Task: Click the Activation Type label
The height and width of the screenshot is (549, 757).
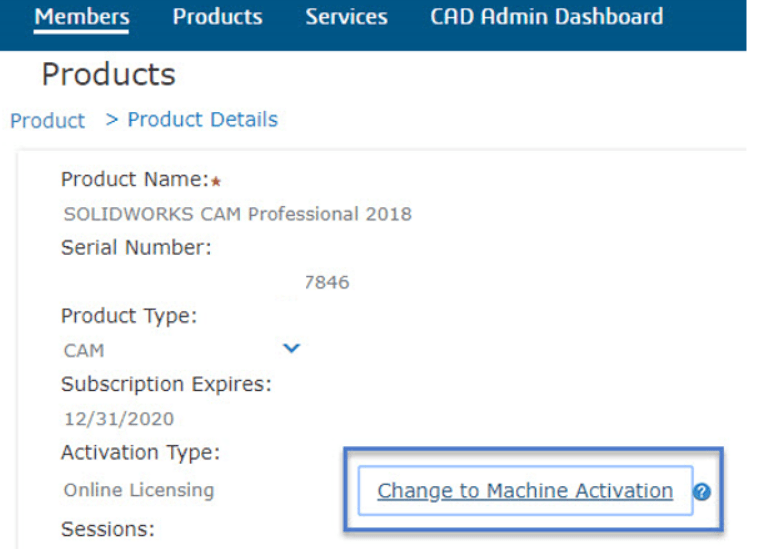Action: tap(140, 453)
